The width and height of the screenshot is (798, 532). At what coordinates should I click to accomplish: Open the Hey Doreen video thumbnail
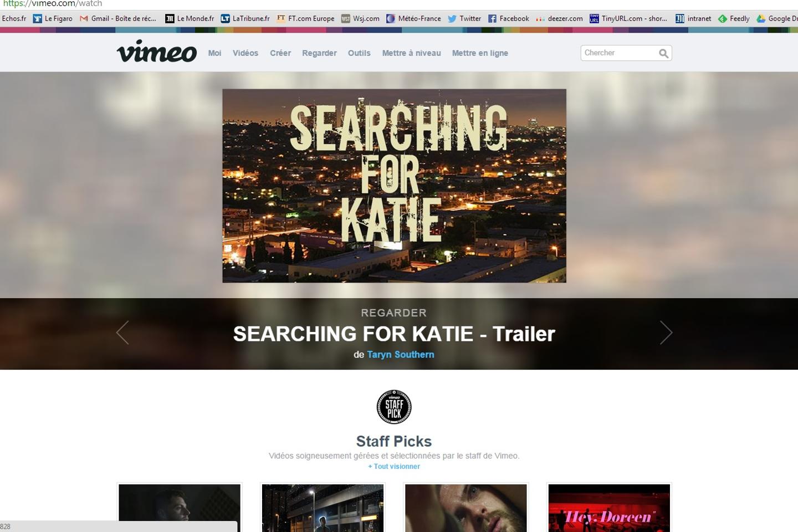click(x=609, y=507)
